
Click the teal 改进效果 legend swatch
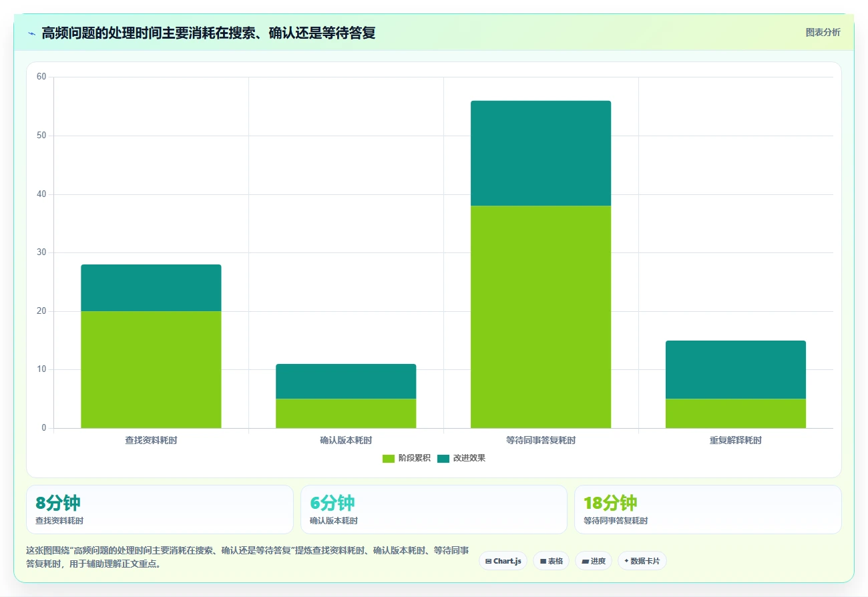[x=443, y=458]
